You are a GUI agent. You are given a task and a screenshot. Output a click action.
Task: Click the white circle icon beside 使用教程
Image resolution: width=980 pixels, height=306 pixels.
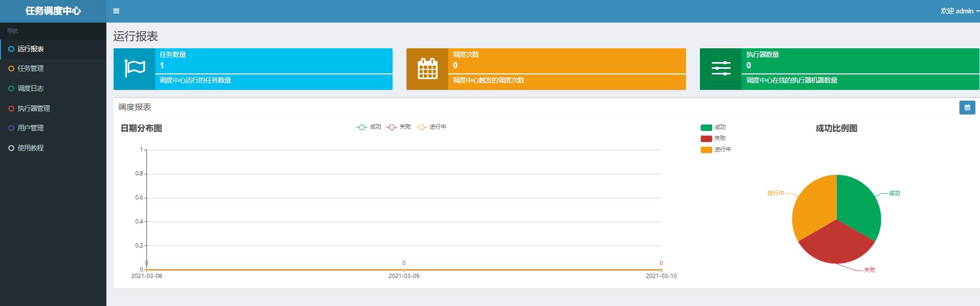pyautogui.click(x=11, y=148)
